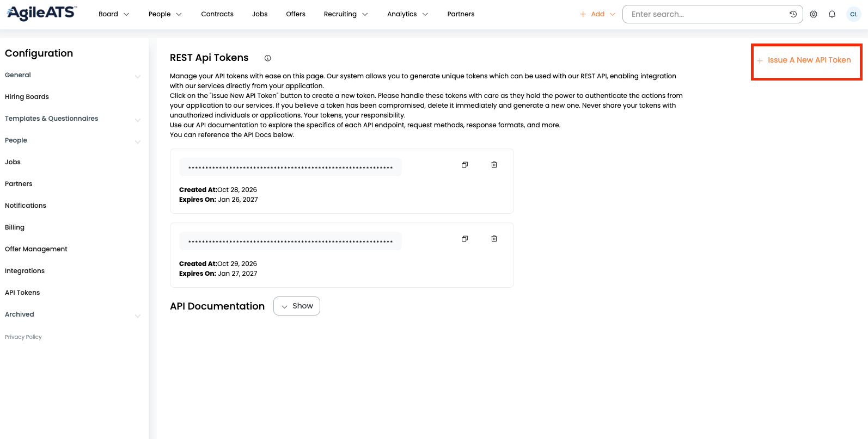Click the Expires On Jan 26, 2027 text

pos(218,200)
